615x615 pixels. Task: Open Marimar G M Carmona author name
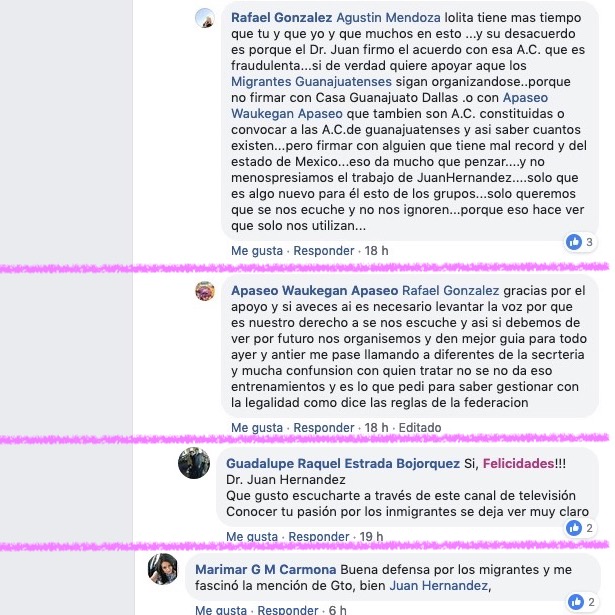click(x=266, y=570)
